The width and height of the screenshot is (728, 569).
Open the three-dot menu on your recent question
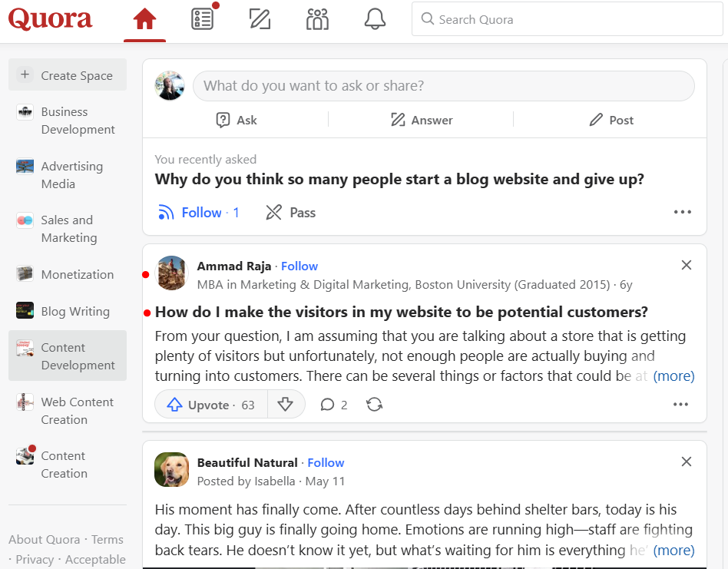[x=682, y=212]
